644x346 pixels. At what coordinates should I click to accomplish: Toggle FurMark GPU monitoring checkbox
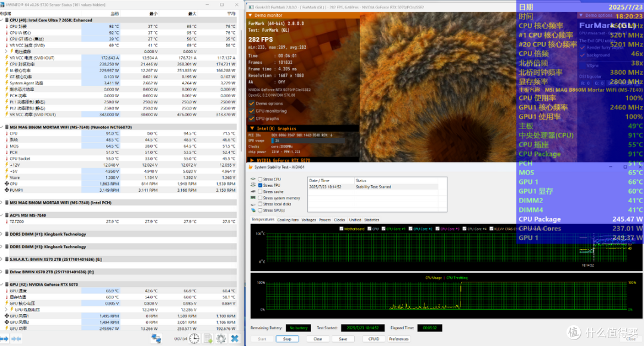point(252,111)
